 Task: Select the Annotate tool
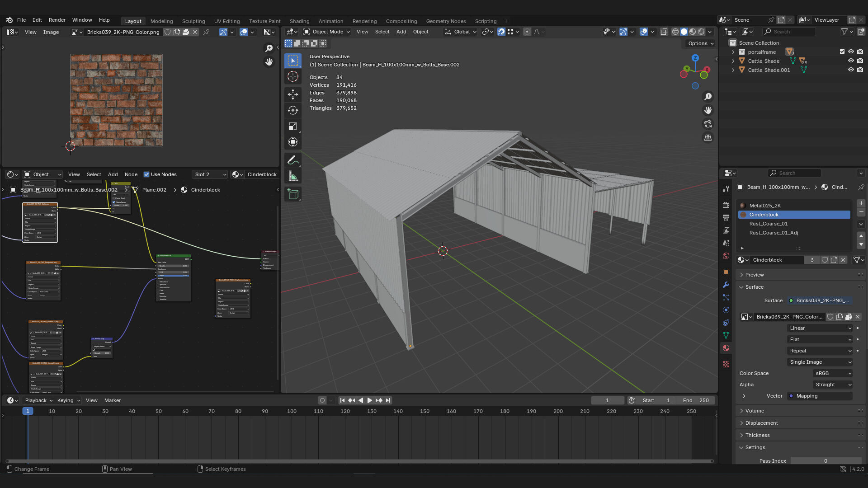click(293, 160)
